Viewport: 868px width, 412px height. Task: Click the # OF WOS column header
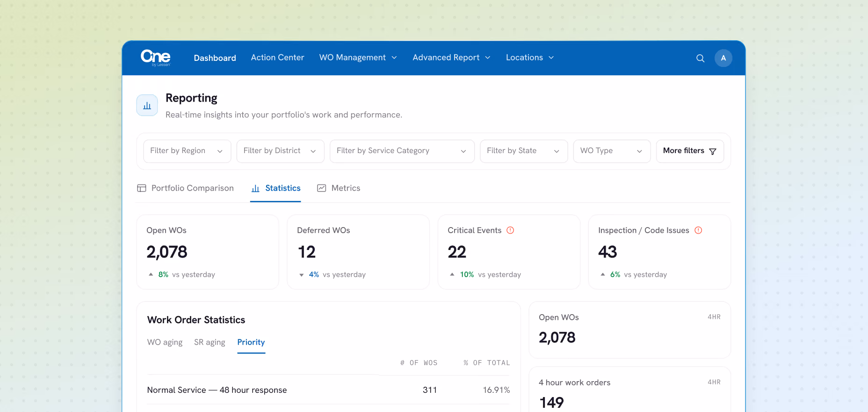point(419,363)
